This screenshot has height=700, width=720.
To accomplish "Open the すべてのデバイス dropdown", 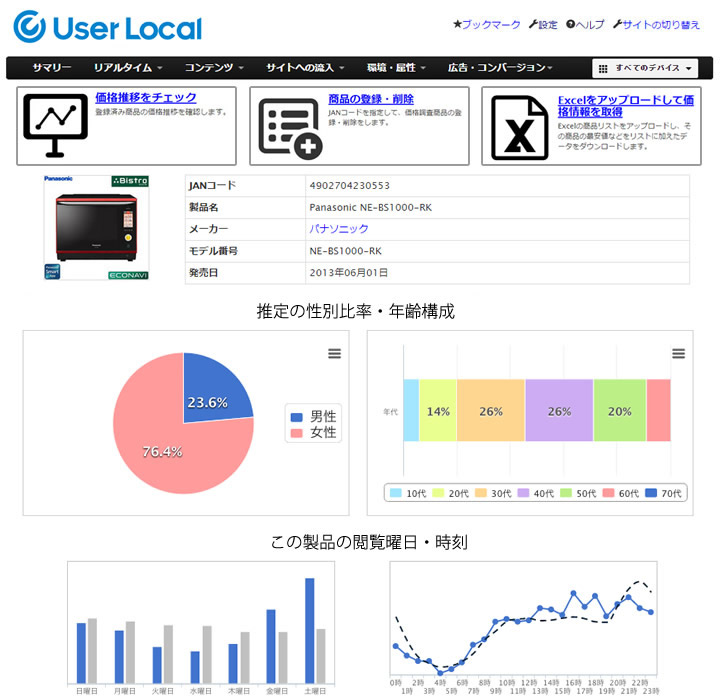I will click(645, 68).
